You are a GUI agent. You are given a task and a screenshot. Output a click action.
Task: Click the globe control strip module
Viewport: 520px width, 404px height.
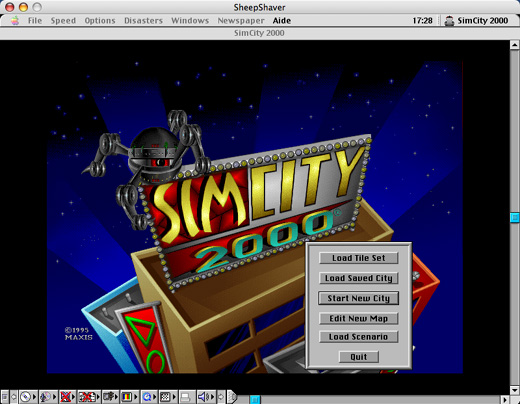click(x=45, y=397)
